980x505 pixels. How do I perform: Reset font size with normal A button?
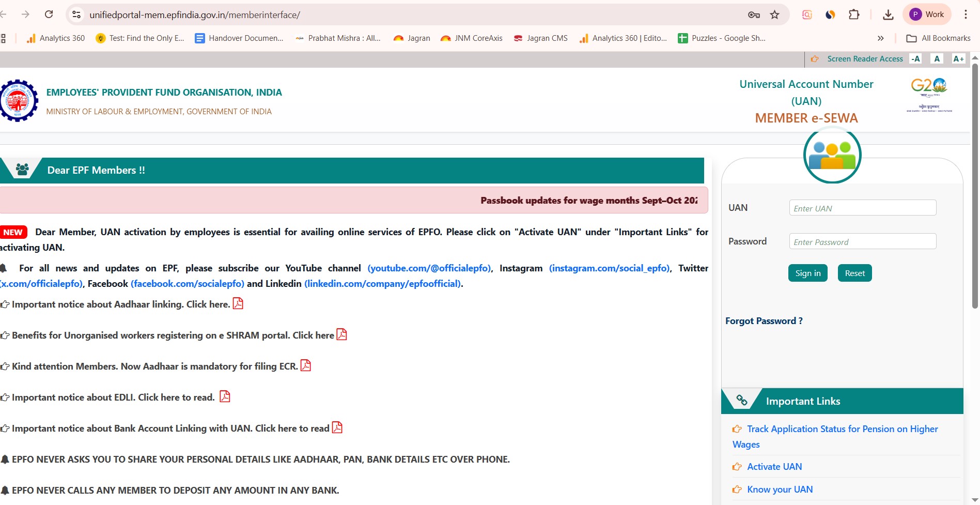click(937, 59)
